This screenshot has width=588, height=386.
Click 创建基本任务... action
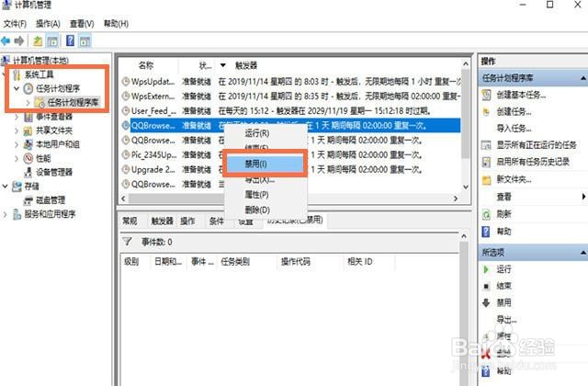pyautogui.click(x=521, y=95)
